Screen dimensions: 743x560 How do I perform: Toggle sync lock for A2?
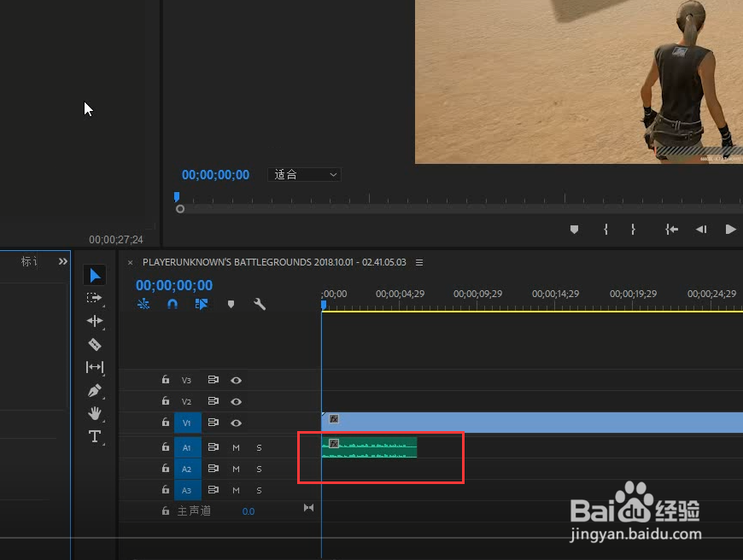[x=214, y=468]
